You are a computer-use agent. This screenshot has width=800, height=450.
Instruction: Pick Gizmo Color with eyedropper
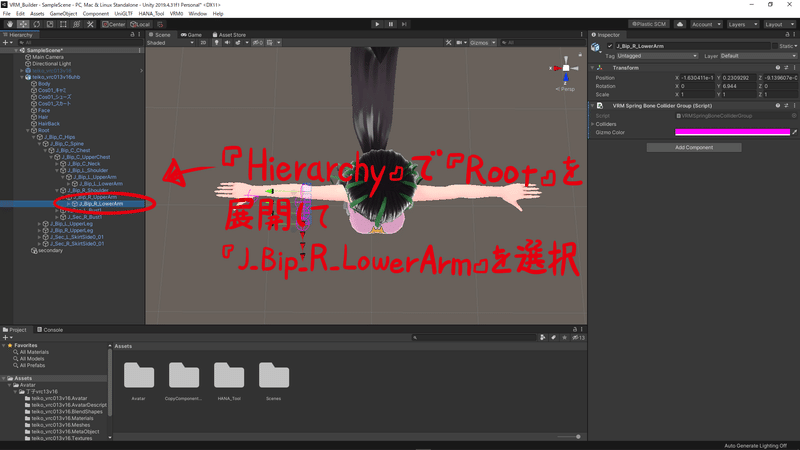794,132
